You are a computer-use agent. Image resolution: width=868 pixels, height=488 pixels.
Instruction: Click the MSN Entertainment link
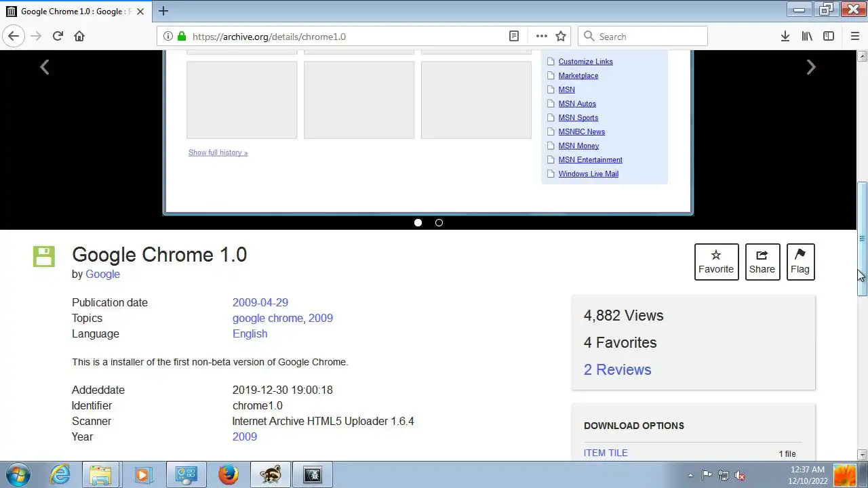pos(590,160)
